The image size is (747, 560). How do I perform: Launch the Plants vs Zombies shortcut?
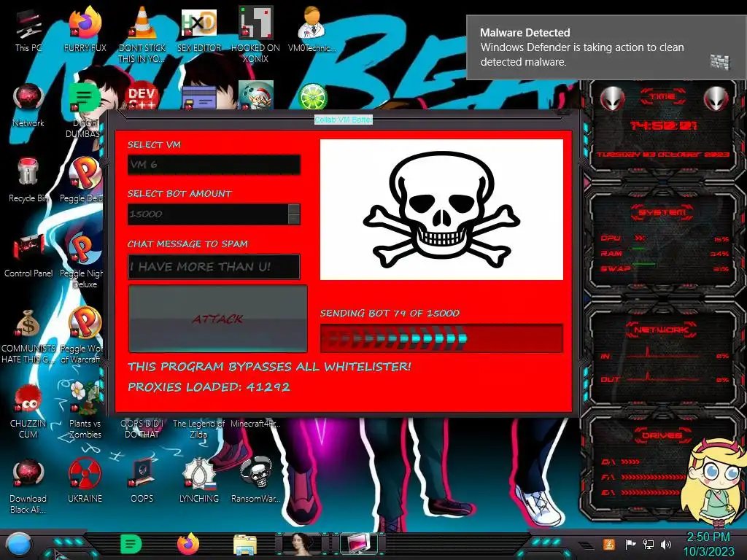point(85,411)
